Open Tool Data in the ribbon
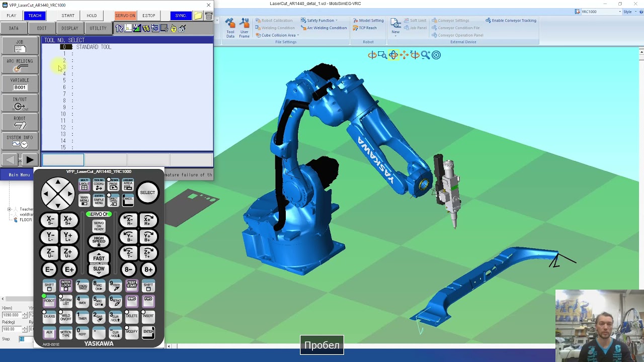 pyautogui.click(x=230, y=28)
